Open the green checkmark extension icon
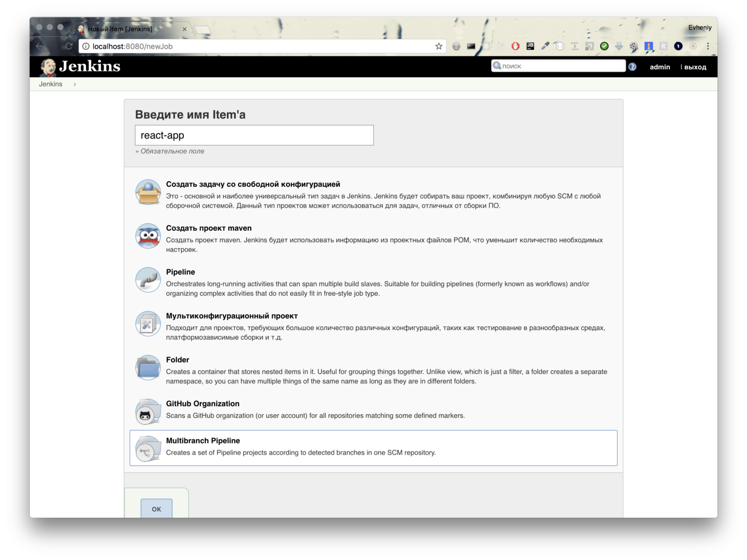 pos(604,46)
